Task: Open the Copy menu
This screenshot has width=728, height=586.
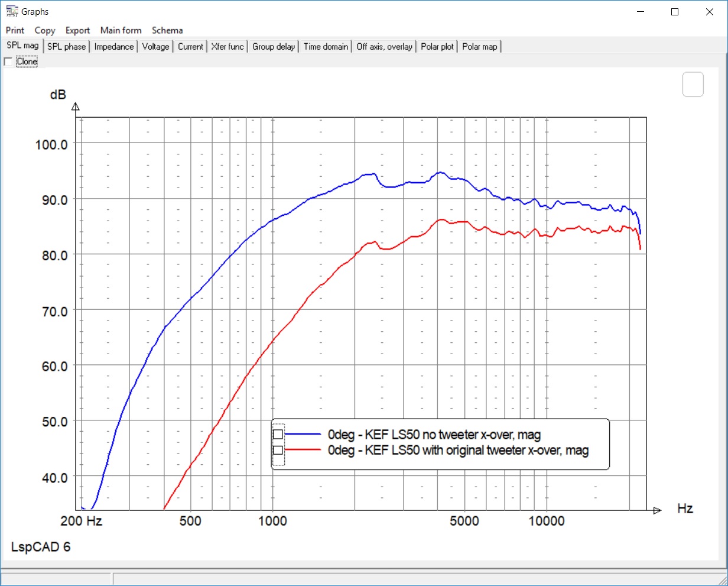Action: [45, 30]
